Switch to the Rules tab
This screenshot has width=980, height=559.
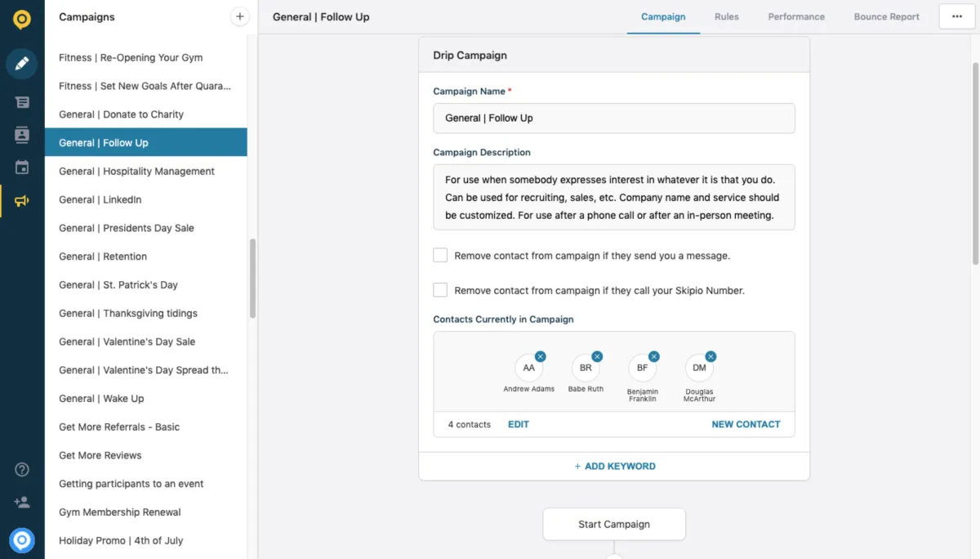coord(726,16)
